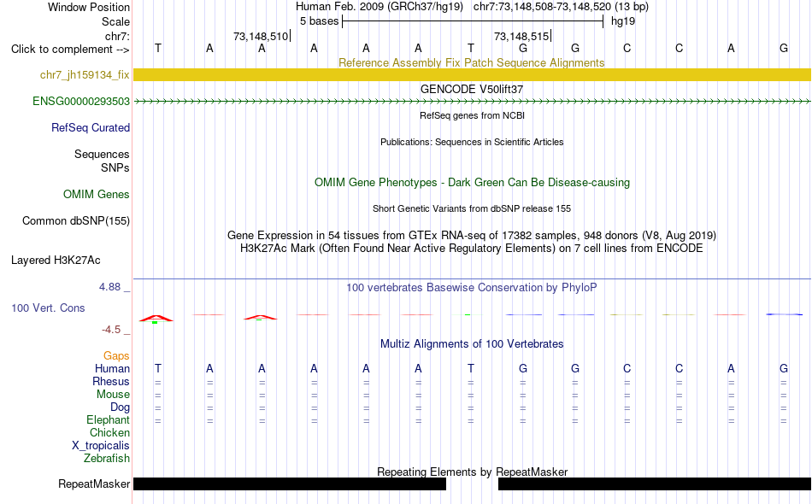Image resolution: width=812 pixels, height=504 pixels.
Task: Click the GTEx Gene Expression track title
Action: coord(471,236)
